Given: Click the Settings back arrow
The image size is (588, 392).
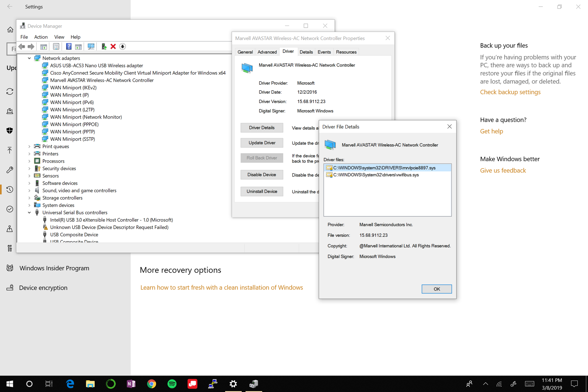Looking at the screenshot, I should pos(10,6).
